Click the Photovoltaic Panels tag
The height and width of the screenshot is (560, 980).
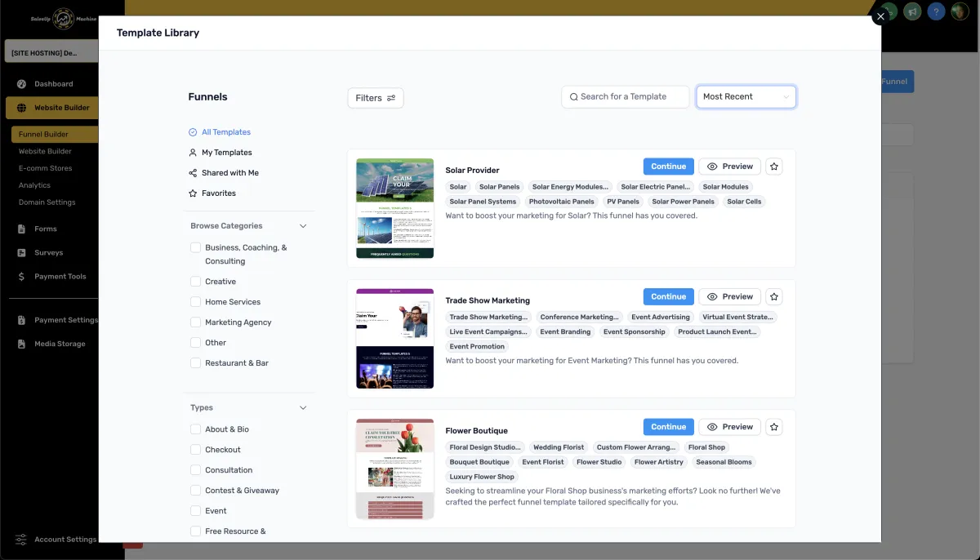(561, 202)
